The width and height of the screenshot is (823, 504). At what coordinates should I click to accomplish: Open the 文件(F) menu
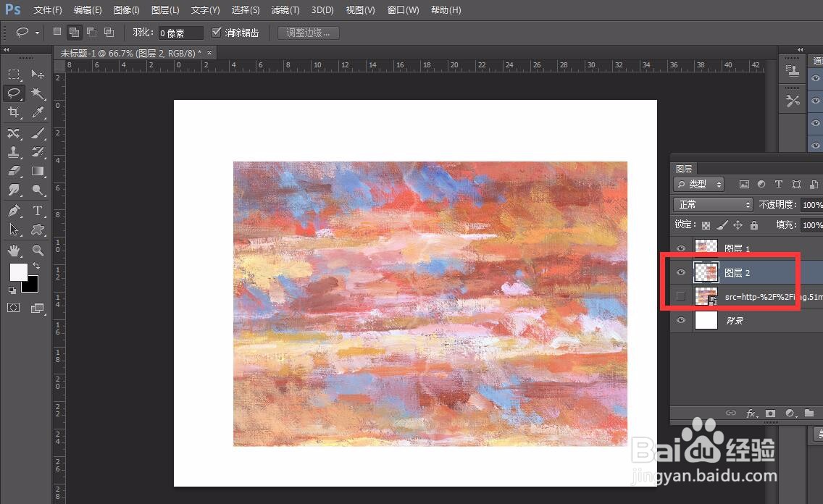coord(48,10)
